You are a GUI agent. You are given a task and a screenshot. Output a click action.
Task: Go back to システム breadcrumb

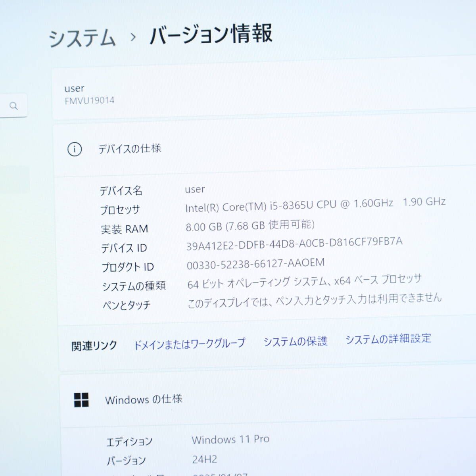(x=82, y=39)
